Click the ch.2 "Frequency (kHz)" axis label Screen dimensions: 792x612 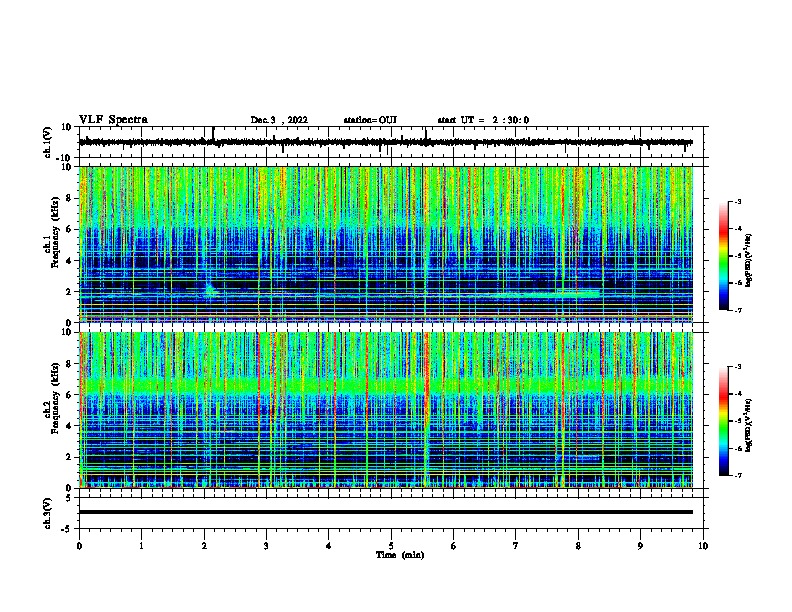pos(55,398)
